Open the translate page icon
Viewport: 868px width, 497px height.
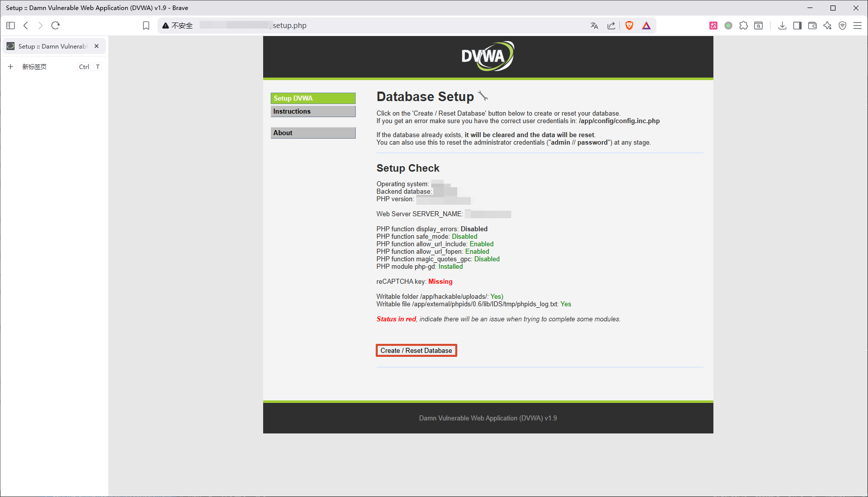(594, 26)
